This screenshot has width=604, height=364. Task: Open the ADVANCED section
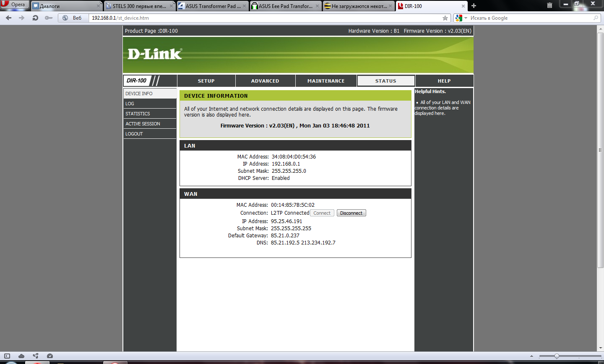265,81
